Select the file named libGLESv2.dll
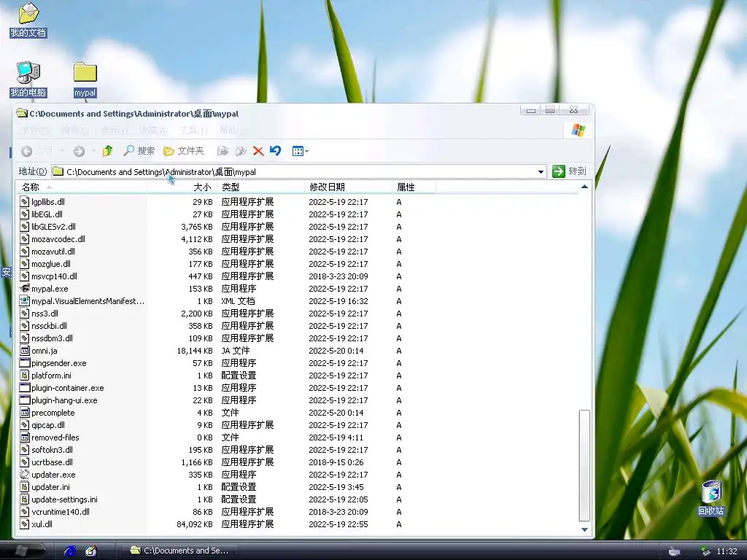The width and height of the screenshot is (747, 560). coord(53,227)
